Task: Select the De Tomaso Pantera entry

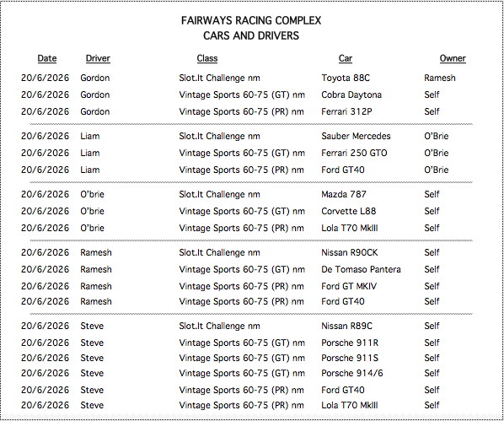Action: [x=361, y=269]
